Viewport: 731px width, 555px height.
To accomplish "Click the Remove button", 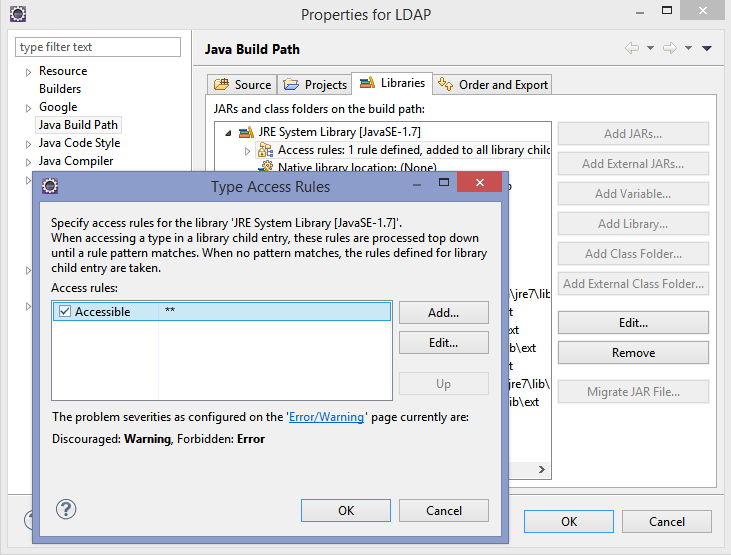I will click(633, 353).
